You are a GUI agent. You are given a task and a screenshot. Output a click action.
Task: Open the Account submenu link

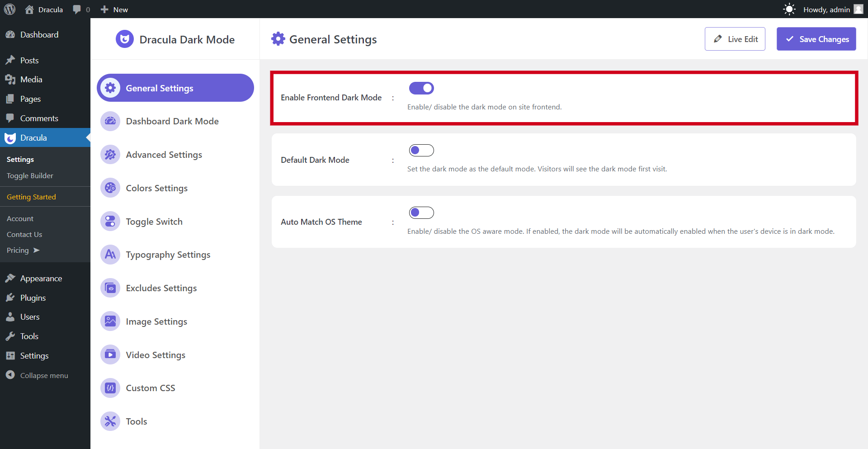pyautogui.click(x=20, y=219)
